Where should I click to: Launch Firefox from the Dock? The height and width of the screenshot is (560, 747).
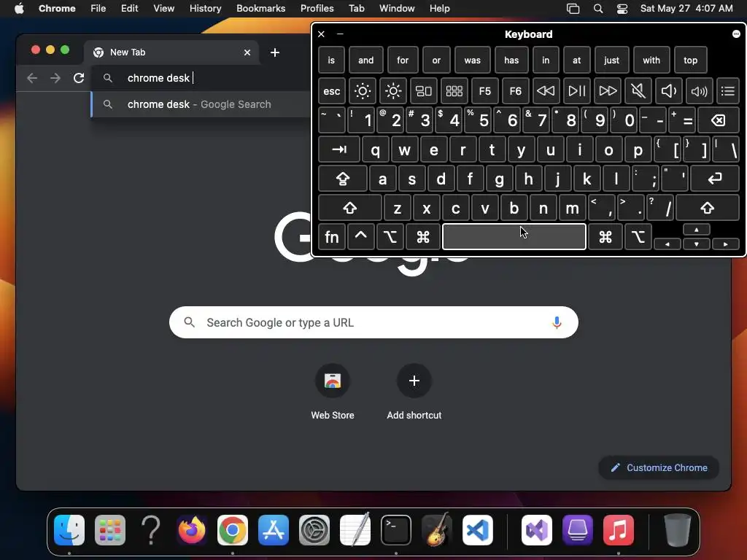coord(192,529)
